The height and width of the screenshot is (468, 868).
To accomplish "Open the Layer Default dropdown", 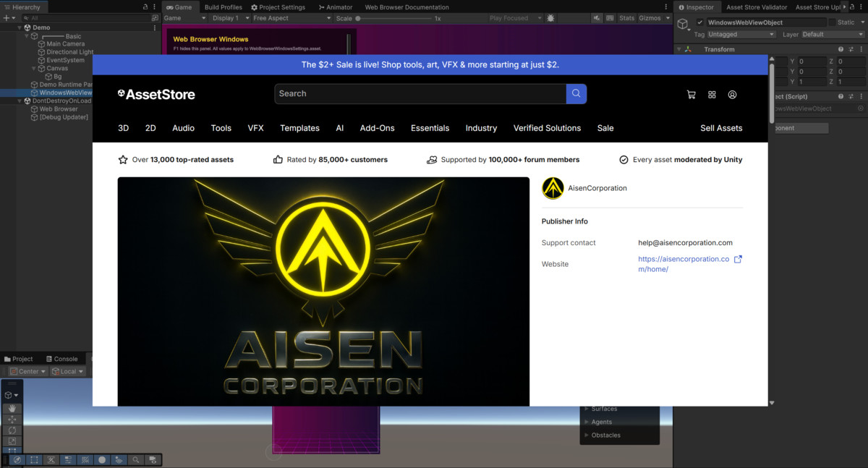I will [833, 34].
